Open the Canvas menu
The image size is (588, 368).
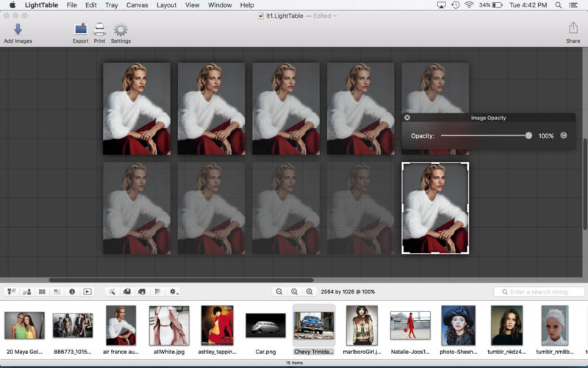pyautogui.click(x=137, y=5)
